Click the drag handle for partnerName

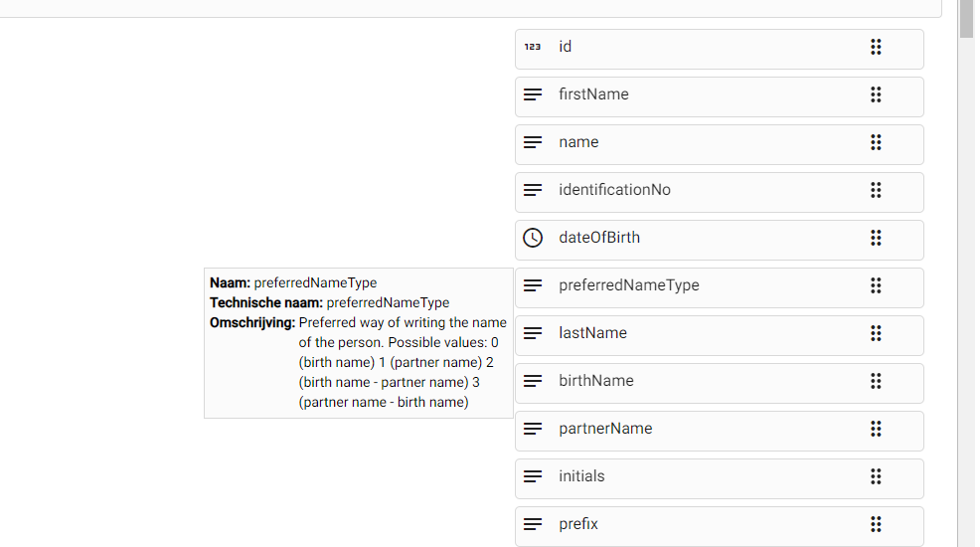pyautogui.click(x=876, y=429)
